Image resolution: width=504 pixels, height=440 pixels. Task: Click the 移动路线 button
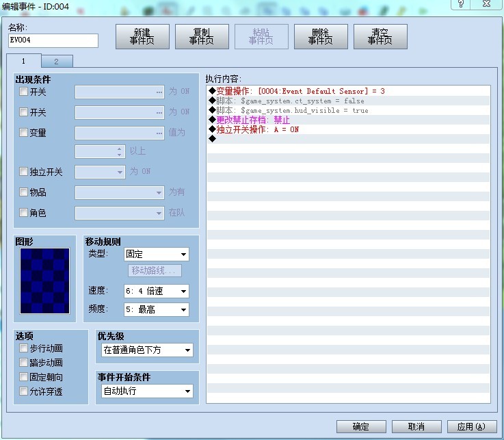click(x=155, y=270)
